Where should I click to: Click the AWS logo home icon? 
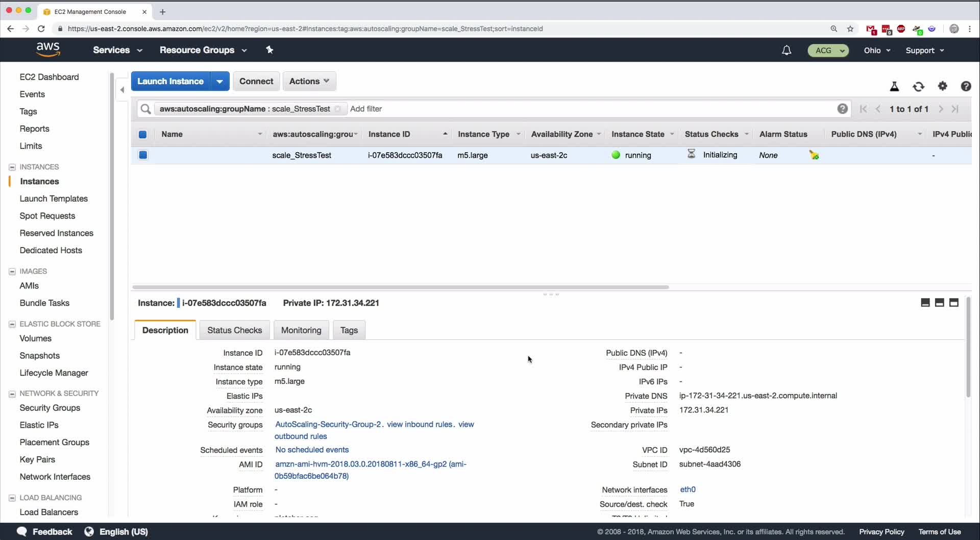[x=48, y=50]
